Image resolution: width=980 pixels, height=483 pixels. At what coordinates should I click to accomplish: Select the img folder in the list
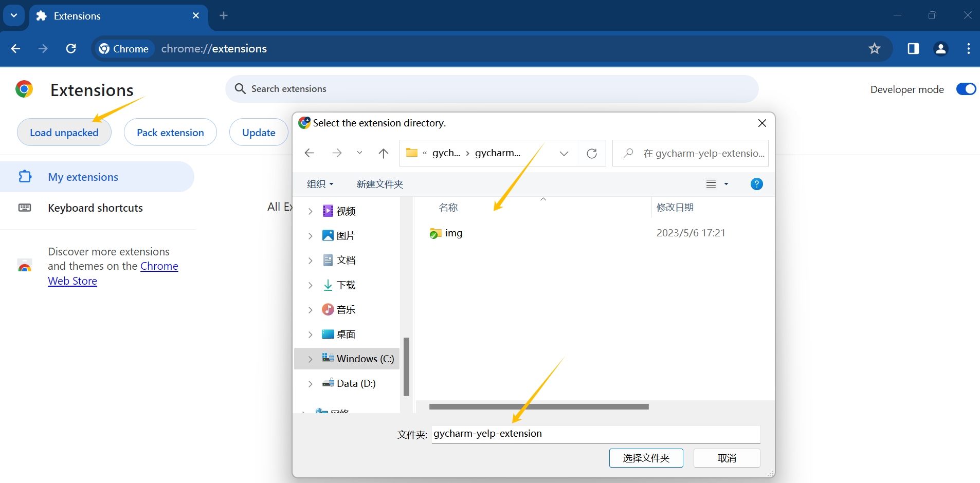pyautogui.click(x=446, y=233)
